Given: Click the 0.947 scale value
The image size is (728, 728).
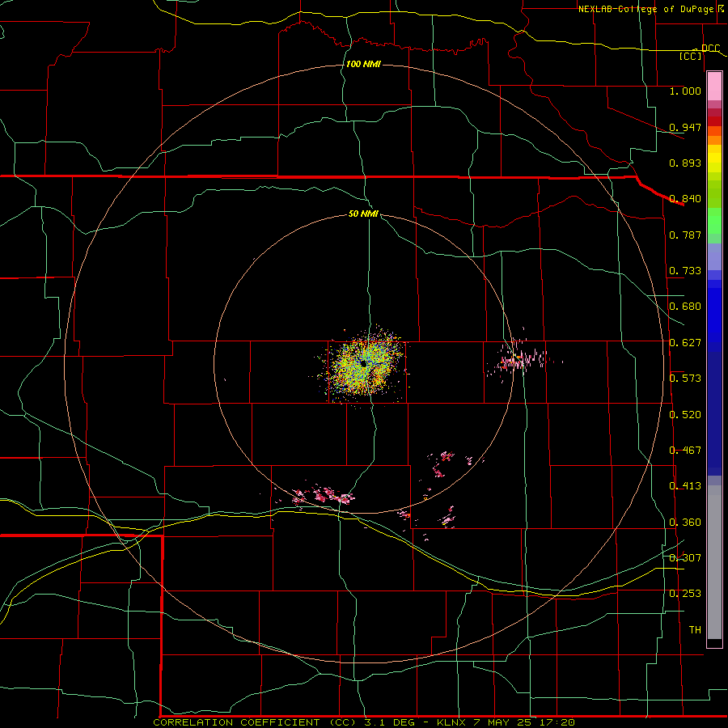Looking at the screenshot, I should pyautogui.click(x=685, y=127).
